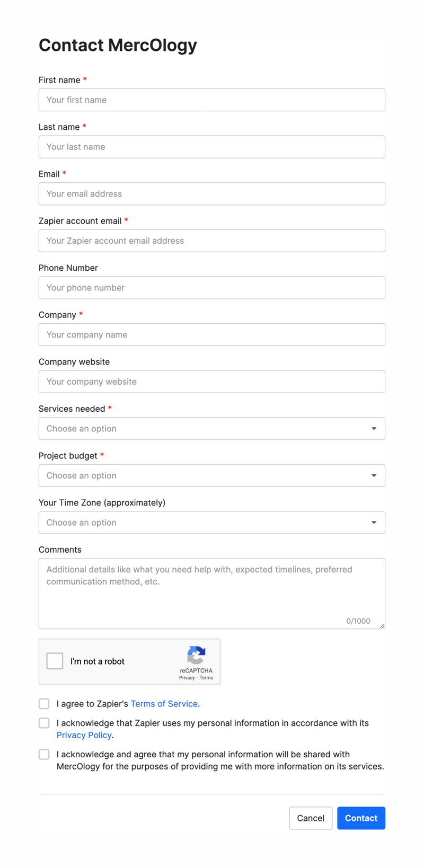Viewport: 424px width, 868px height.
Task: Open the Privacy Policy link
Action: click(84, 735)
